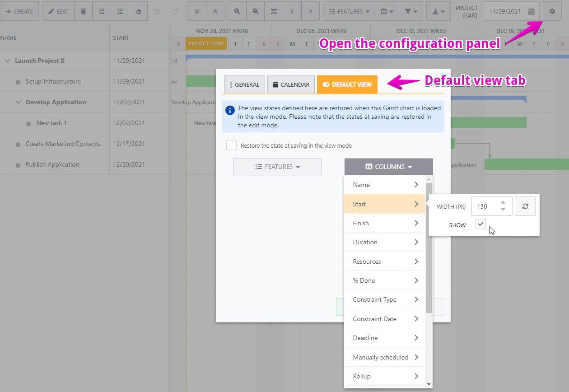Open the filter dropdown in the toolbar
Image resolution: width=569 pixels, height=392 pixels.
[x=411, y=11]
